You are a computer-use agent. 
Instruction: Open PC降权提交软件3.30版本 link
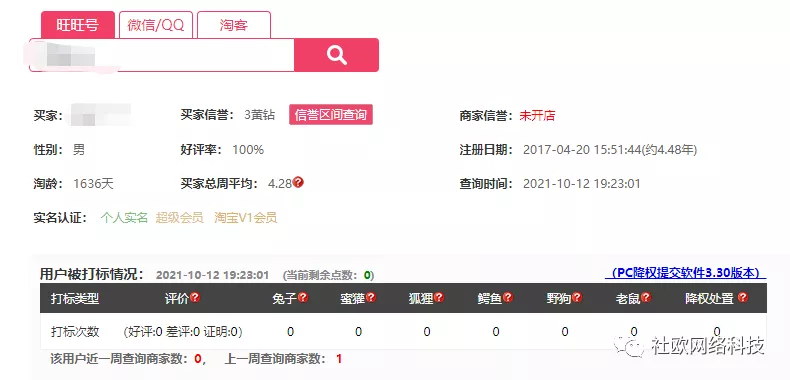pyautogui.click(x=685, y=273)
